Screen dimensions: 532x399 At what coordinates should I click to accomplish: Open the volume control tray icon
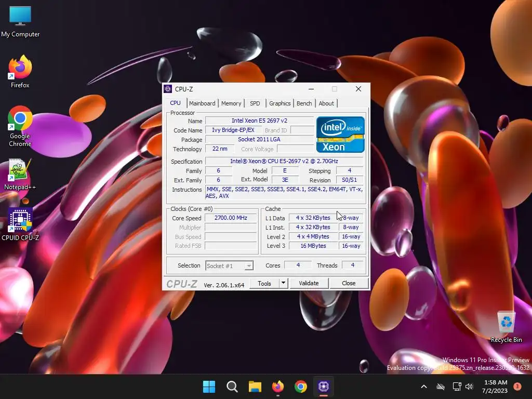tap(469, 387)
